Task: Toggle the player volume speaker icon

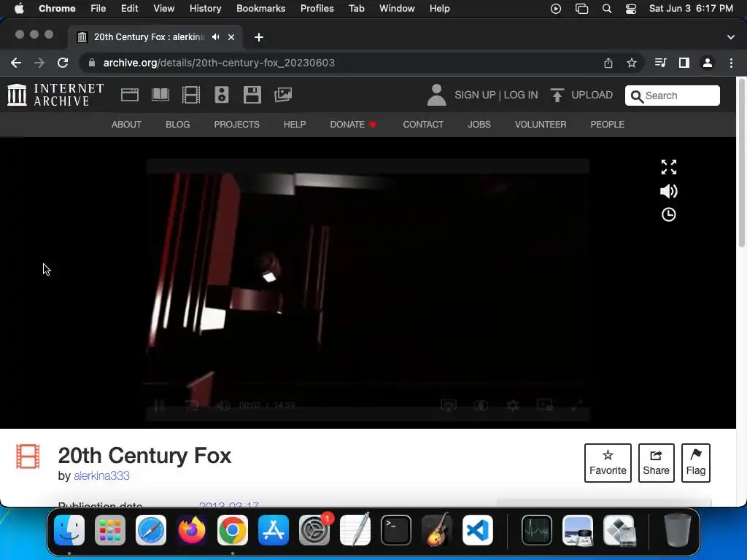Action: (669, 191)
